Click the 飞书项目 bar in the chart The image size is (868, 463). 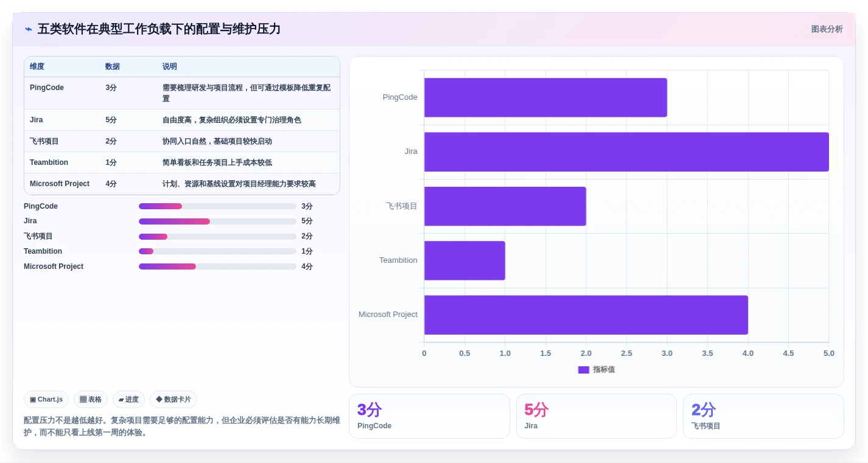pyautogui.click(x=505, y=206)
